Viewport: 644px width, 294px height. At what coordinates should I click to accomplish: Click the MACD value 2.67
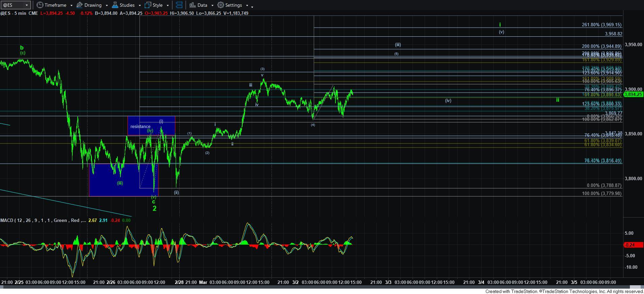92,220
